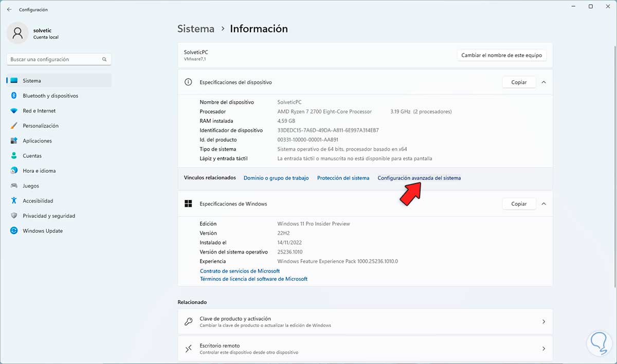The height and width of the screenshot is (364, 617).
Task: Select the 14/11/2022 install date
Action: [x=289, y=242]
